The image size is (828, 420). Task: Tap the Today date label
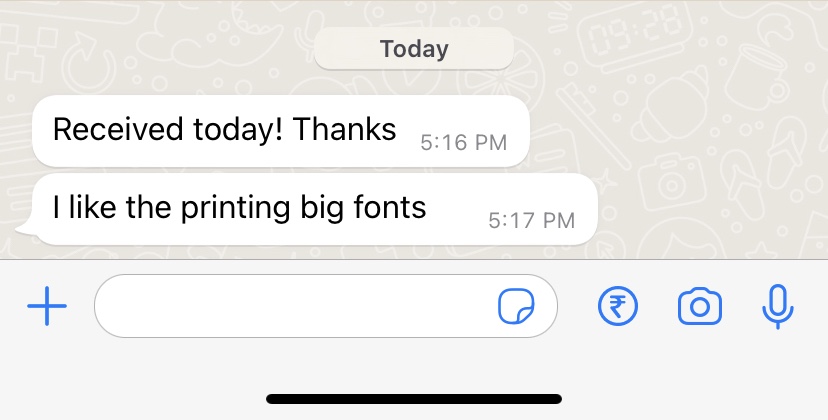(x=414, y=49)
